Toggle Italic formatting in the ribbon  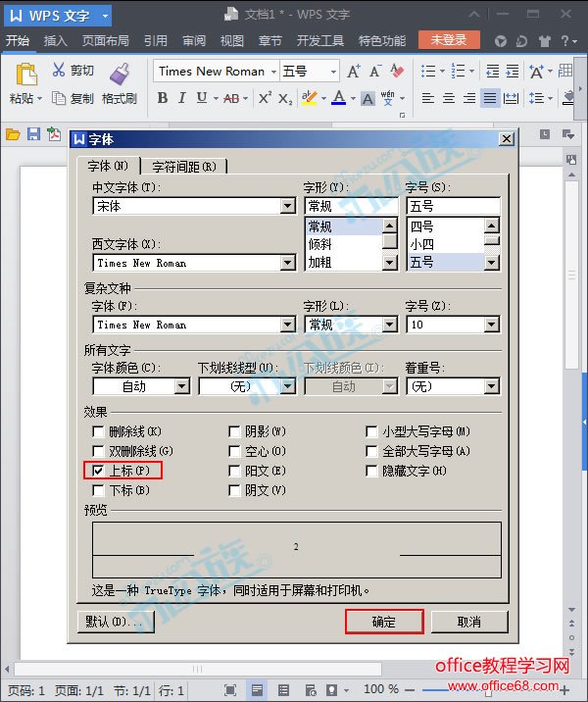181,98
